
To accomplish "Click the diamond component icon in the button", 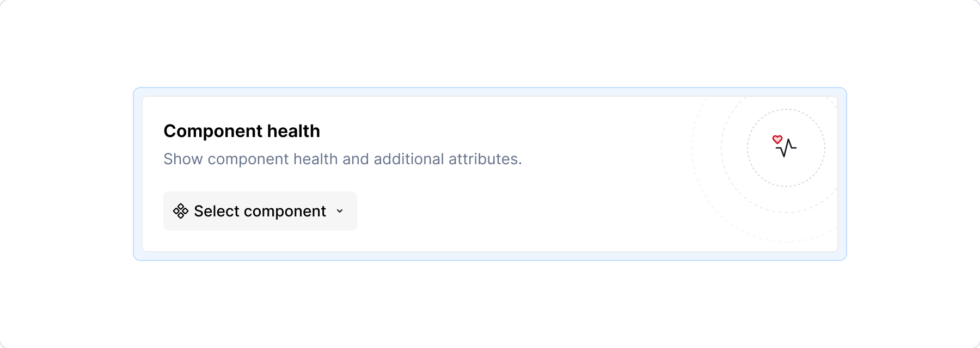I will point(180,211).
